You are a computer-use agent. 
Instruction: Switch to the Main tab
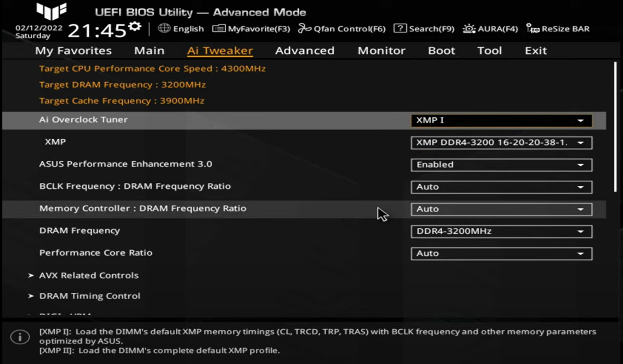coord(149,51)
